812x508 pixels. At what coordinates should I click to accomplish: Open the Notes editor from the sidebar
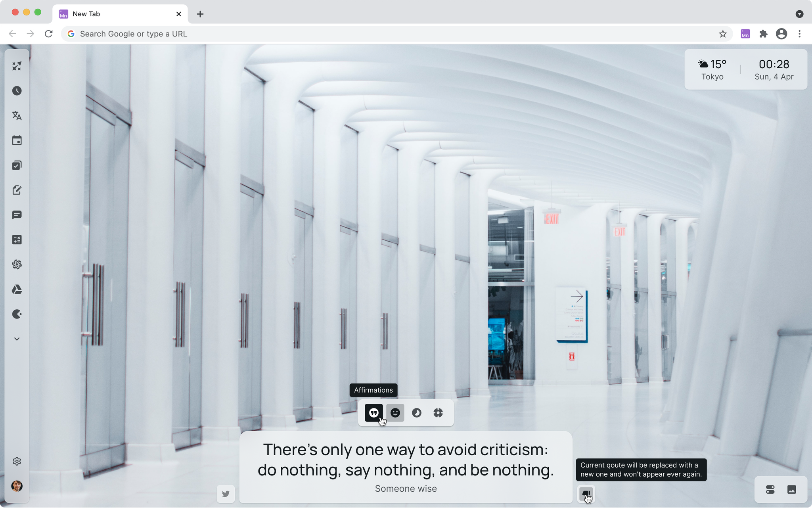[17, 190]
